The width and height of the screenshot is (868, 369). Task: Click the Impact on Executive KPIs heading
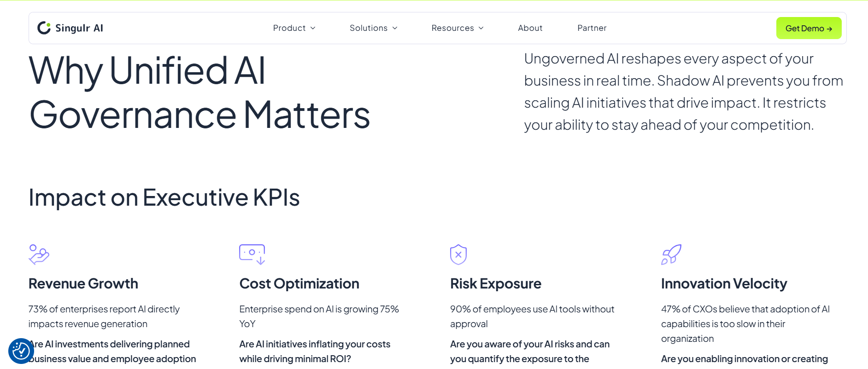[x=164, y=198]
